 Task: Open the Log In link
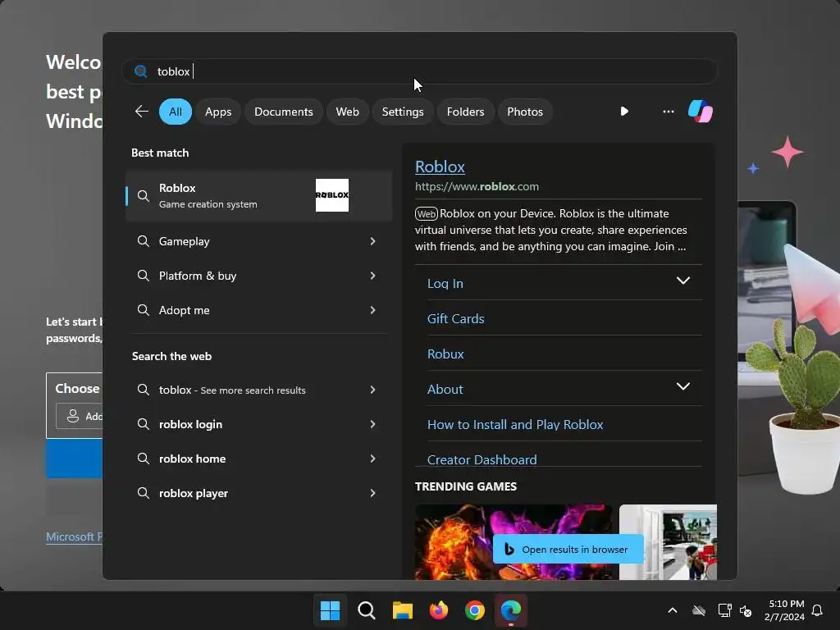pos(445,283)
